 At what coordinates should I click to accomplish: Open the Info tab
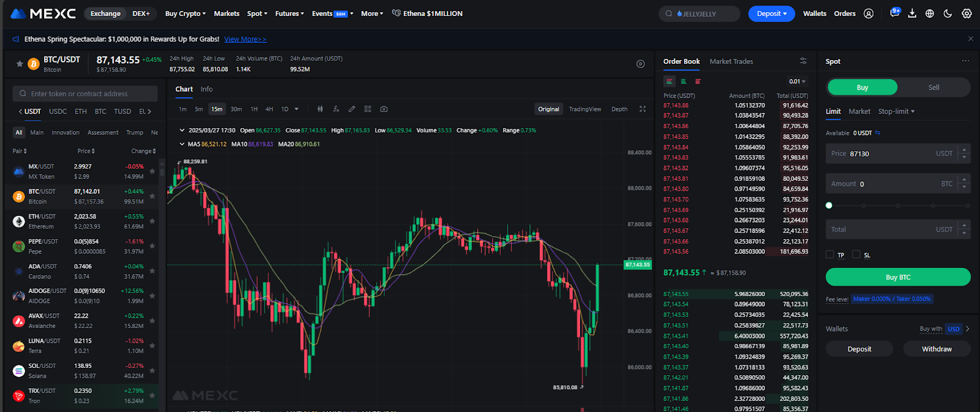point(206,89)
